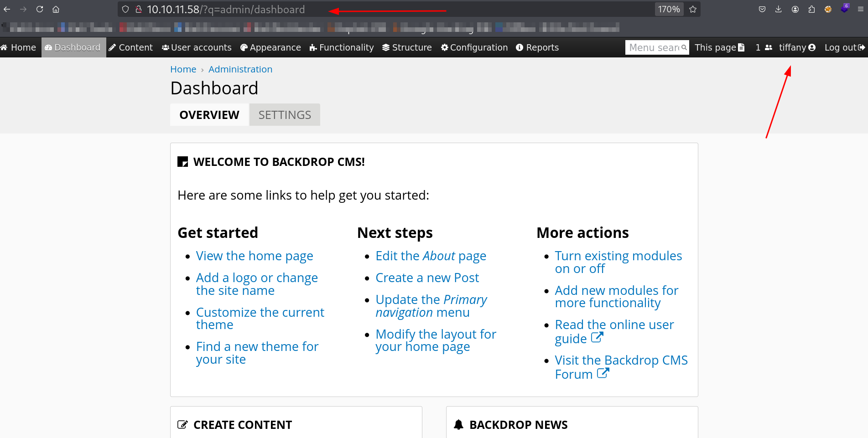Go back using browser back arrow

coord(7,9)
